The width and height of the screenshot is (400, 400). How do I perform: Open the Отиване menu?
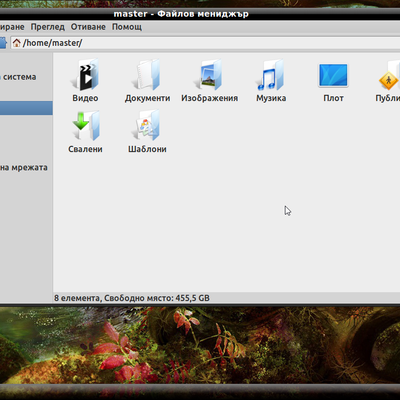pos(88,27)
